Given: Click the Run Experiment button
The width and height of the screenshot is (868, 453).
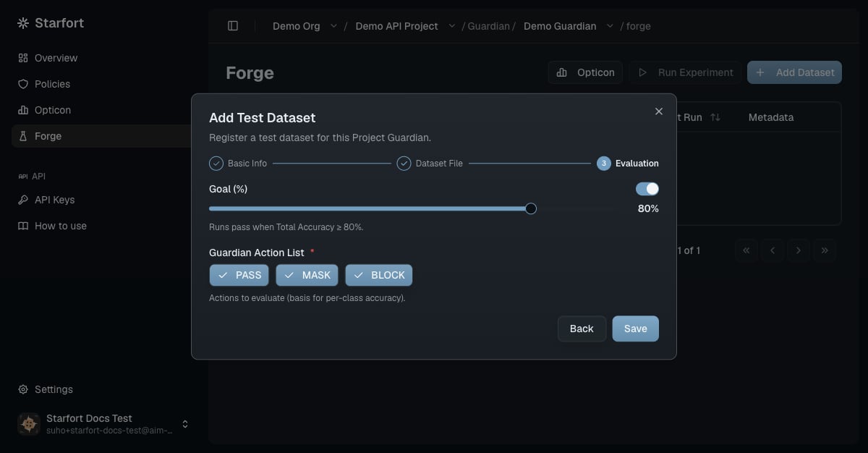Looking at the screenshot, I should coord(685,72).
